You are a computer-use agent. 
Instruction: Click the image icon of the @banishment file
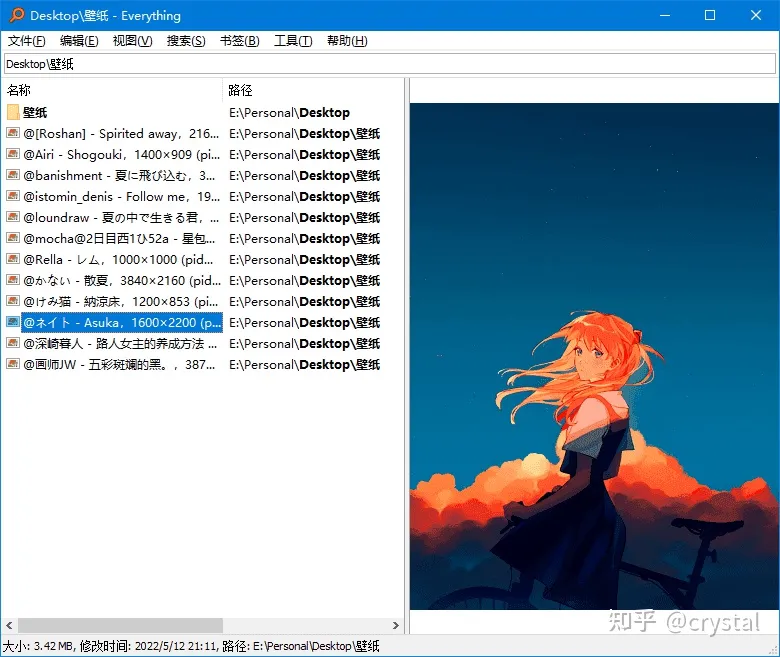point(13,175)
